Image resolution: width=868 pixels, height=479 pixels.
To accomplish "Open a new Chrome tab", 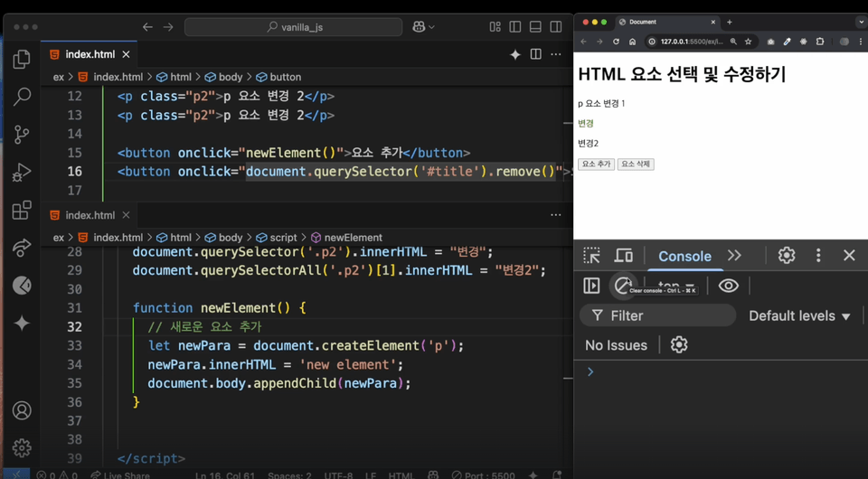I will (x=729, y=22).
